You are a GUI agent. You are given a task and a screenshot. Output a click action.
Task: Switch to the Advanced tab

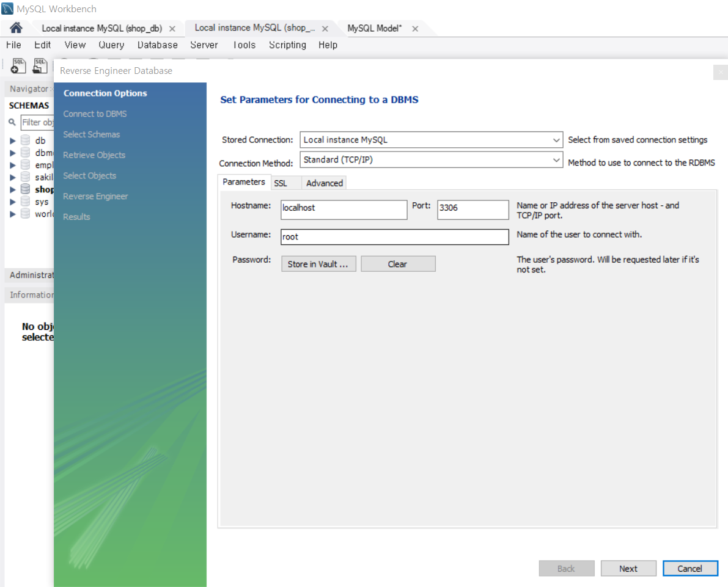(x=325, y=183)
